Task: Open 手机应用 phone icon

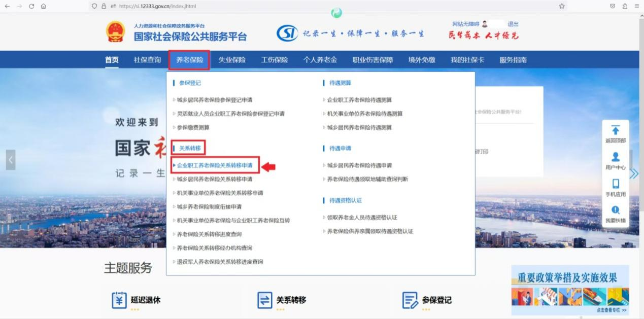Action: (615, 184)
